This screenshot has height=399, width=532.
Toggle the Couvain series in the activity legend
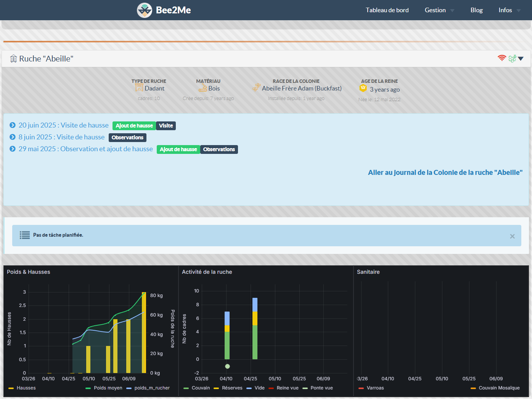tap(201, 388)
